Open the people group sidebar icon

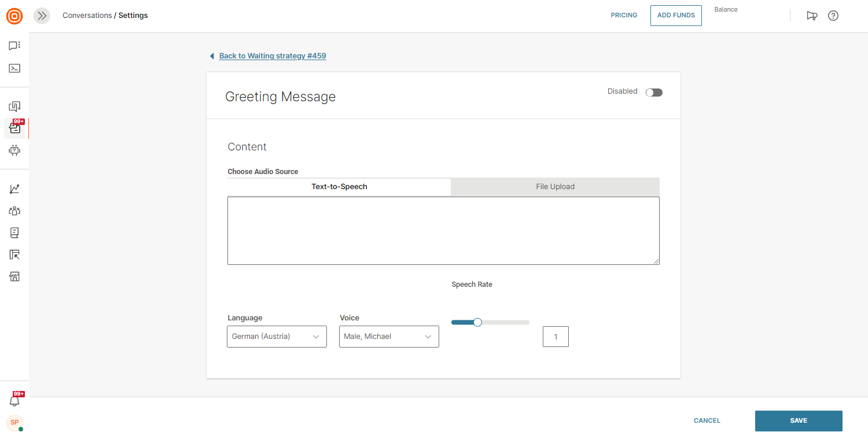(x=14, y=211)
